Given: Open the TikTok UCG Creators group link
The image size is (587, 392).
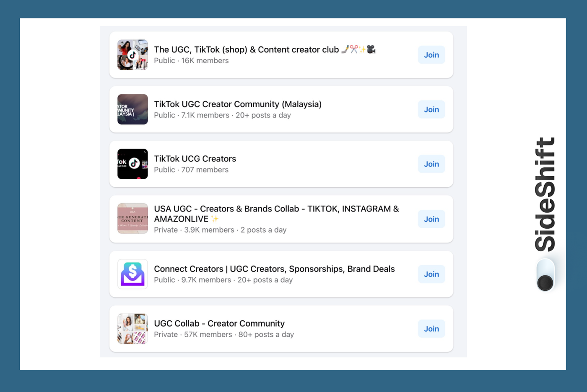Looking at the screenshot, I should point(195,159).
